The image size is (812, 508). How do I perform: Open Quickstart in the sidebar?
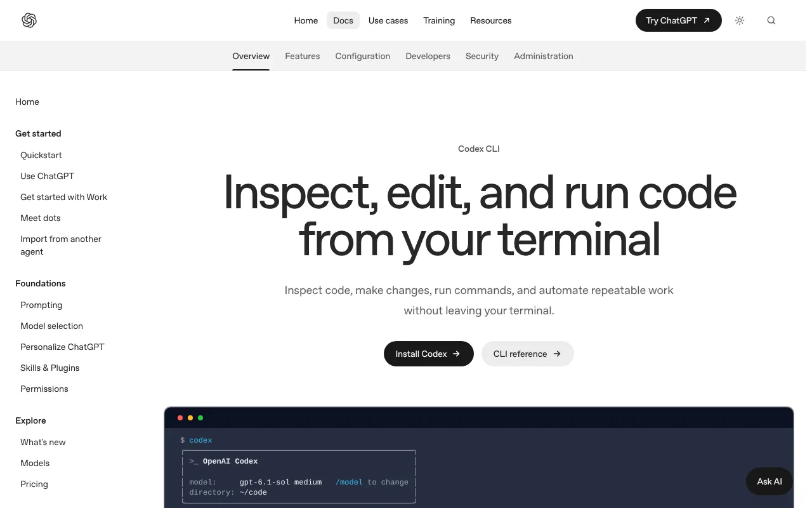tap(41, 155)
